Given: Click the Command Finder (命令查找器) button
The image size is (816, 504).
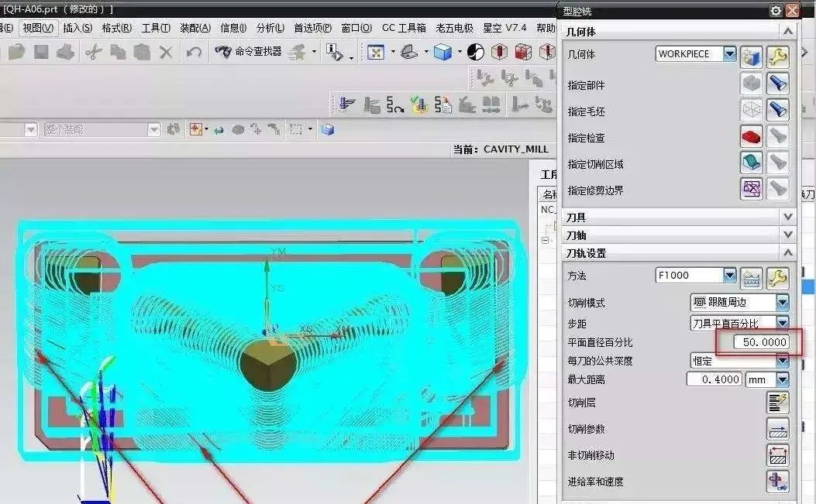Looking at the screenshot, I should tap(249, 52).
